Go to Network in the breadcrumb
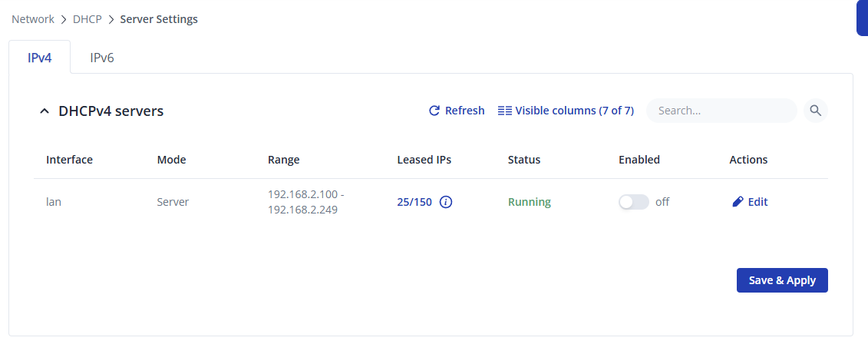 [x=33, y=19]
